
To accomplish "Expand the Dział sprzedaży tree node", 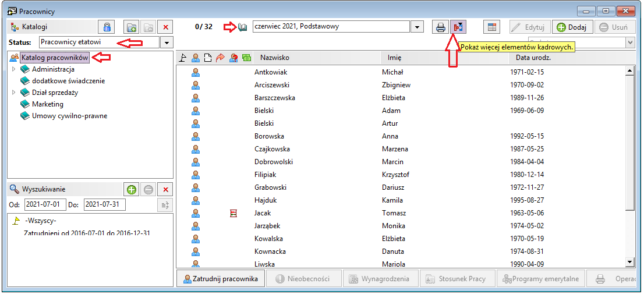I will 14,93.
